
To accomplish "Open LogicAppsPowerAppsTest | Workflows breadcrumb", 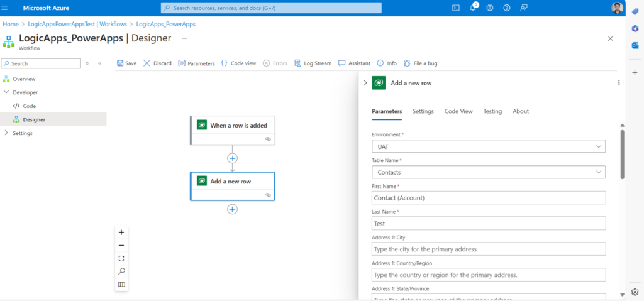I will (x=77, y=24).
